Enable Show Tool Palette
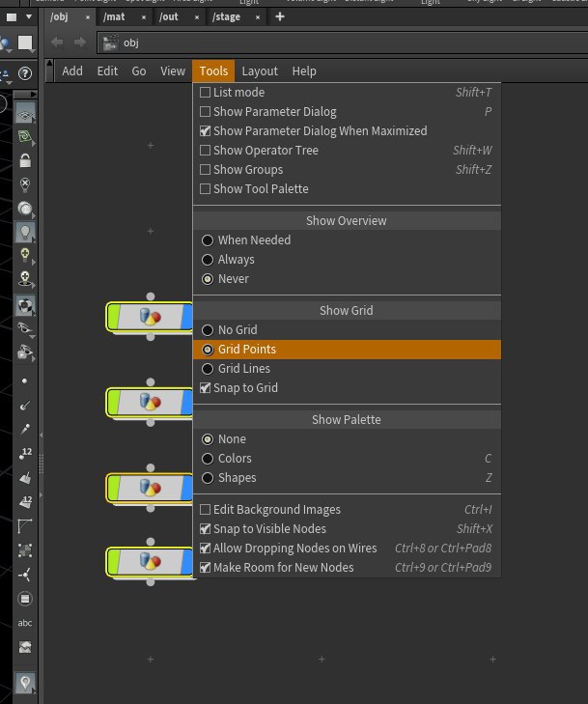This screenshot has height=704, width=588. (205, 189)
